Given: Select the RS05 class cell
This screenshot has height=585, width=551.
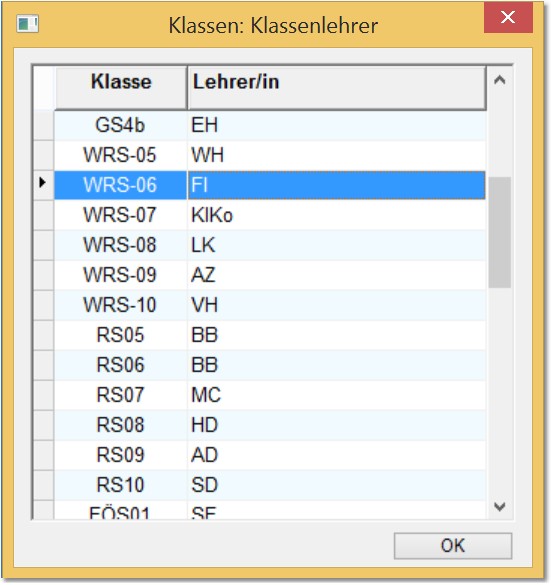Looking at the screenshot, I should [120, 335].
